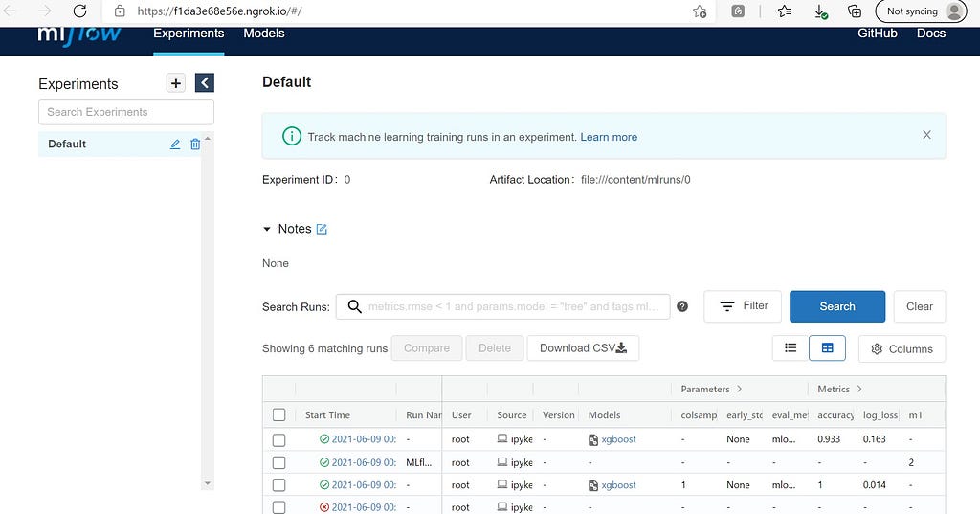
Task: Click the blue Search button
Action: (836, 306)
